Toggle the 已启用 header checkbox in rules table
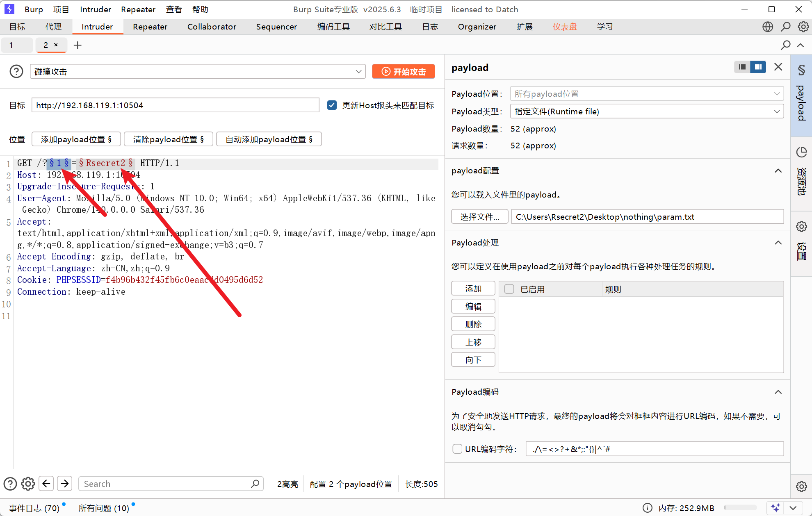This screenshot has width=812, height=516. (509, 289)
